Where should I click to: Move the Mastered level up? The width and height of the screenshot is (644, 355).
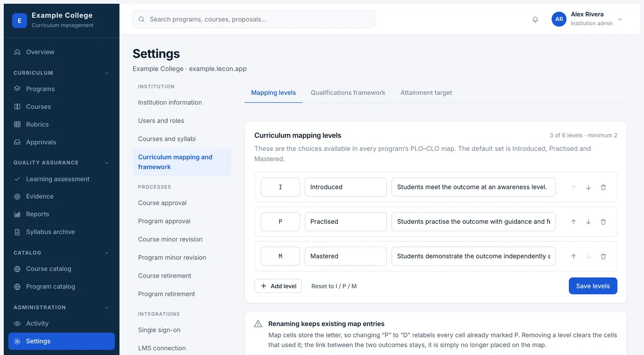tap(574, 256)
